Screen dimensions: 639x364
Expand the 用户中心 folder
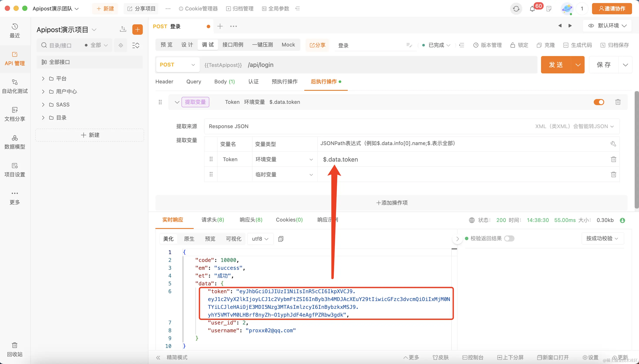(x=43, y=92)
